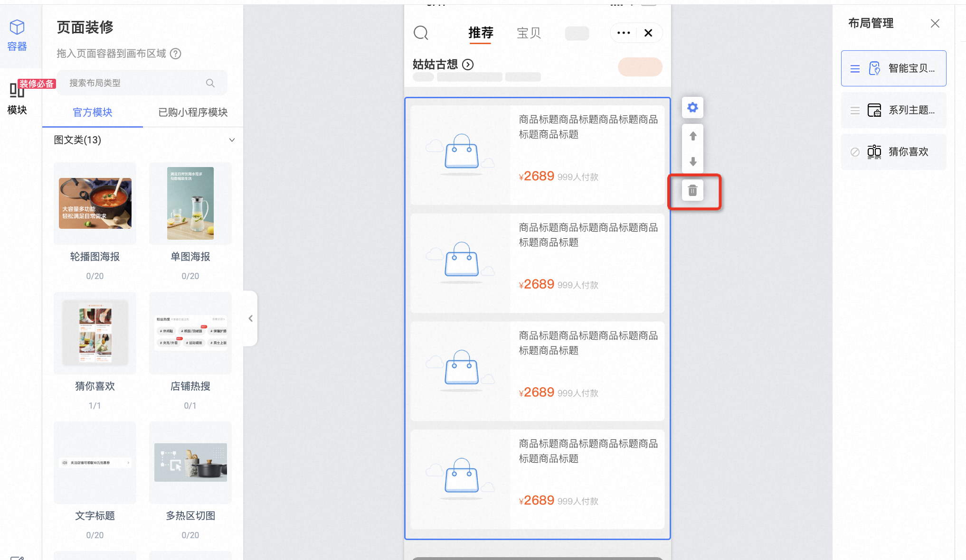Click the help icon next to 拖入页面容器到画布区域
The width and height of the screenshot is (966, 560).
point(175,54)
